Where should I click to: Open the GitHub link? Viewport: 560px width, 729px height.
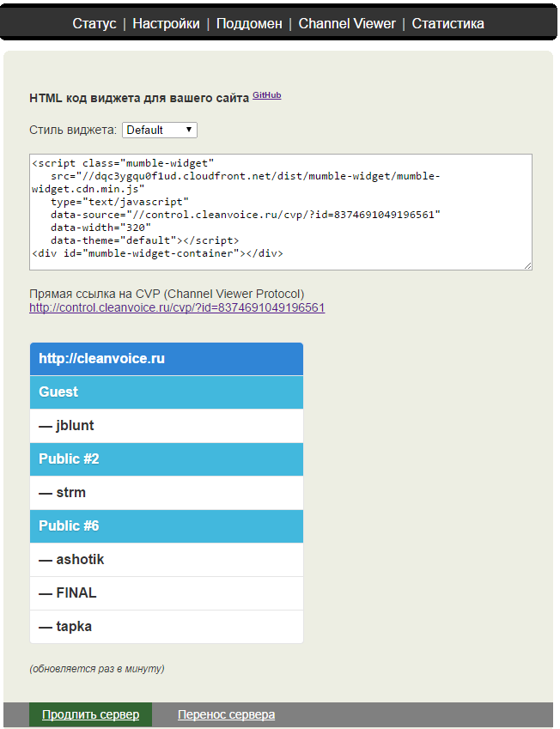[266, 95]
